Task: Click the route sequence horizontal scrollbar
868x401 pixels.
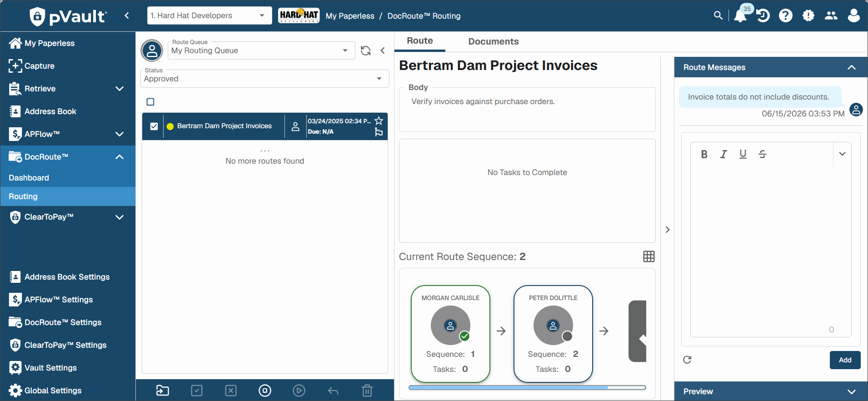Action: 527,388
